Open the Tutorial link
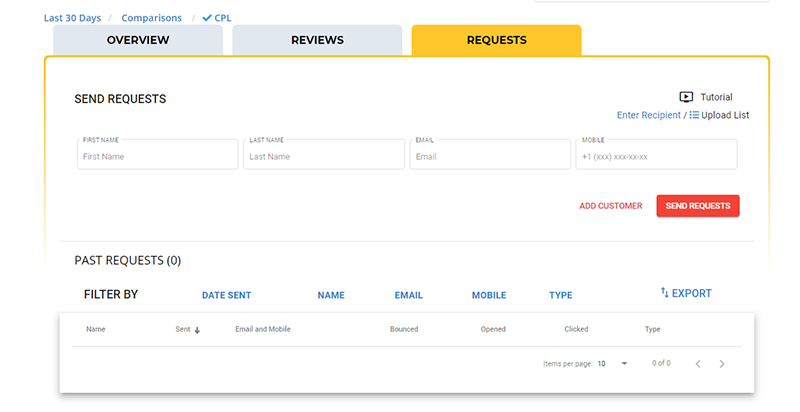Viewport: 800px width, 412px height. point(716,97)
